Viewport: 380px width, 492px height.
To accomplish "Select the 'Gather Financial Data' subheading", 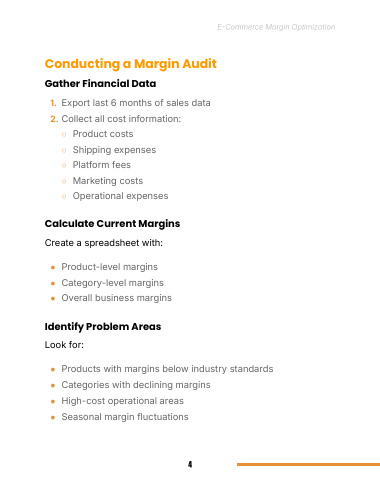I will coord(100,83).
